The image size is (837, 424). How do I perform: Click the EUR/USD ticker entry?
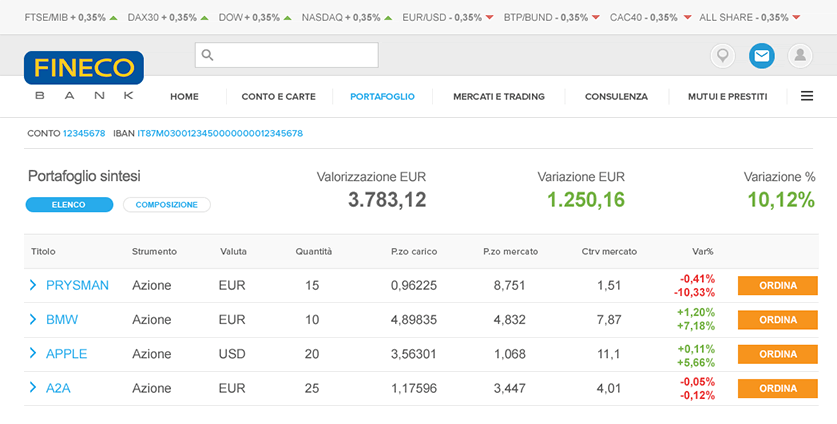click(448, 18)
